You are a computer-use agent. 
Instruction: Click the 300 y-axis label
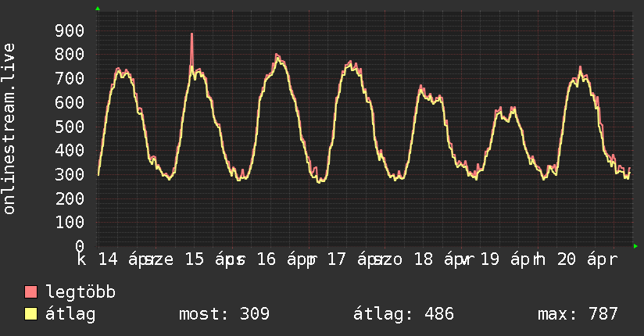point(70,174)
